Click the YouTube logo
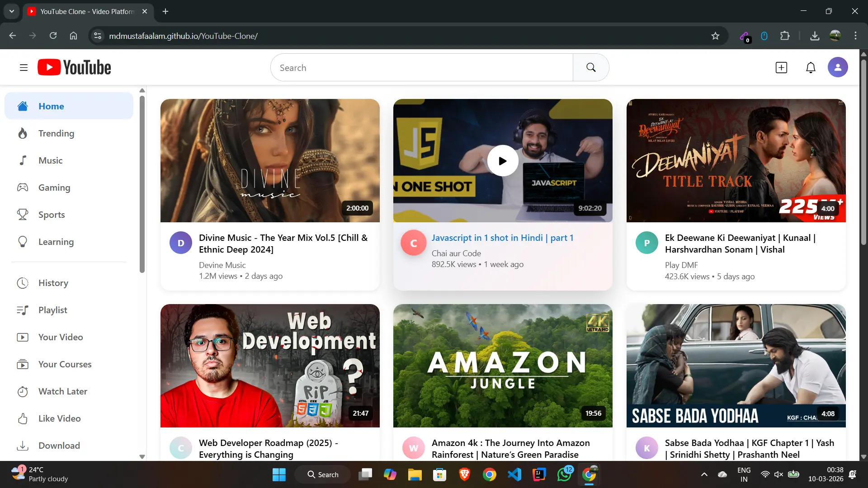The height and width of the screenshot is (488, 868). pos(74,67)
